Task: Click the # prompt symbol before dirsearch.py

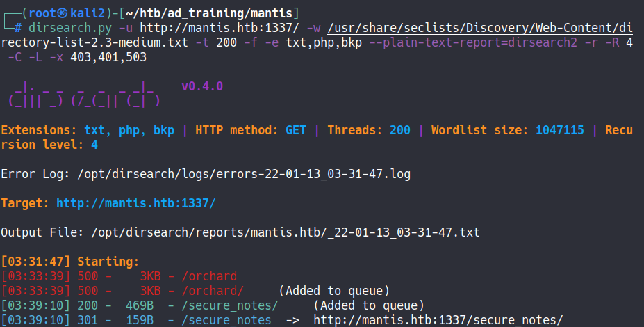Action: (x=18, y=28)
